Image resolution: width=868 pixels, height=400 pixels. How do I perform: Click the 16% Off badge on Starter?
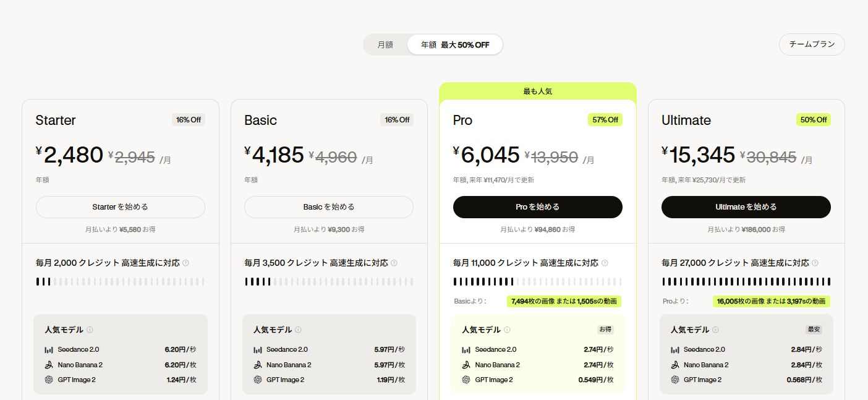point(189,120)
